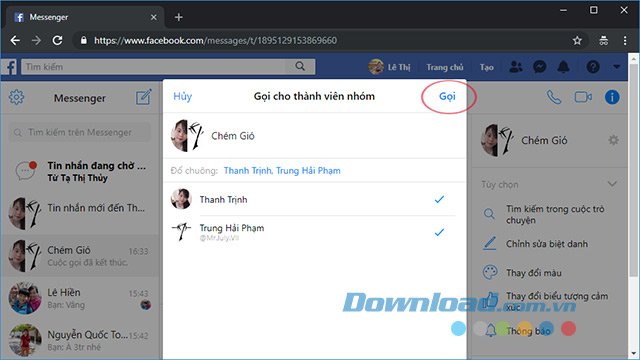This screenshot has width=640, height=360.
Task: Click the search magnifier in Facebook bar
Action: click(300, 67)
